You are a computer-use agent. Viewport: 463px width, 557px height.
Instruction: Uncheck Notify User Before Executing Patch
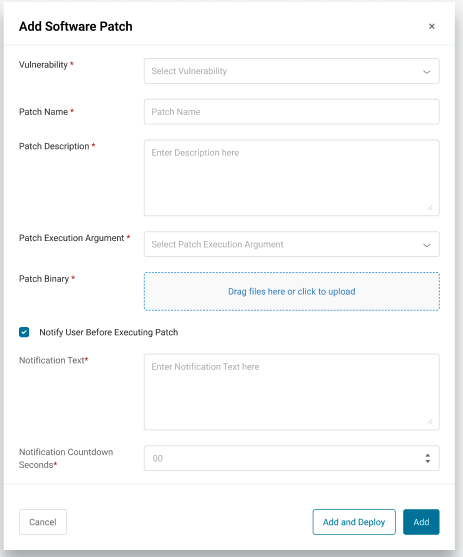24,332
